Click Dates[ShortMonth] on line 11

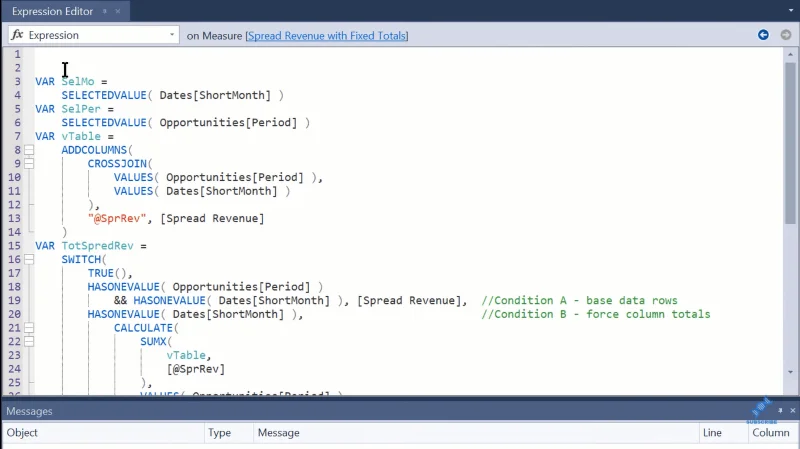tap(221, 191)
